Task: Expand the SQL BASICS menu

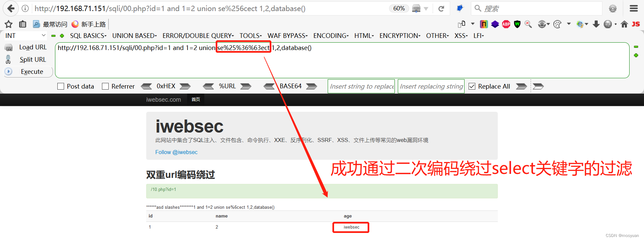Action: [x=88, y=36]
